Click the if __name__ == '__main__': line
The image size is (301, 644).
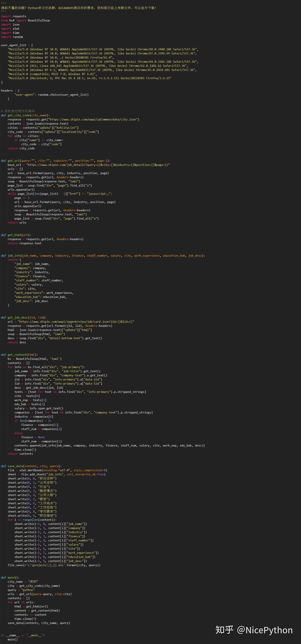tap(23, 635)
